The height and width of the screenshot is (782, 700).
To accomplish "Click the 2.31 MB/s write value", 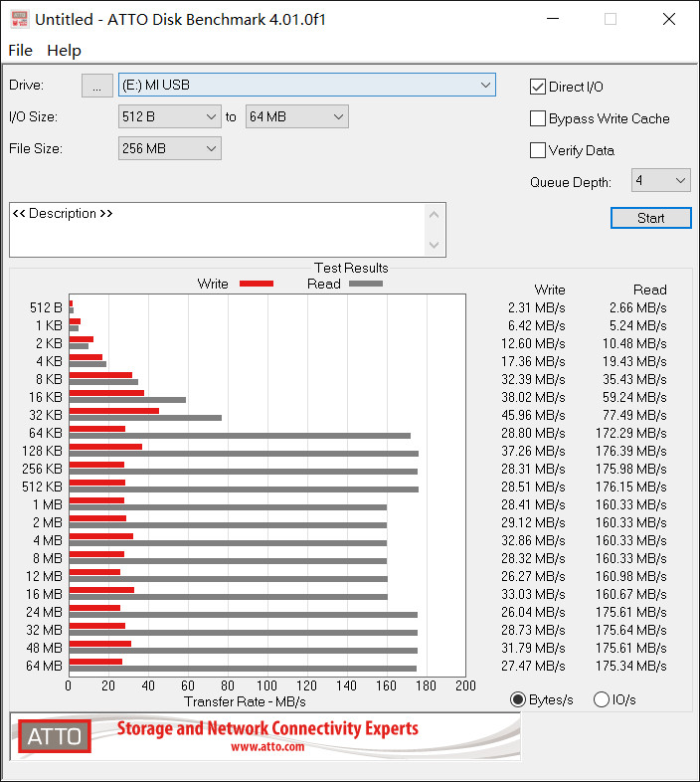I will click(537, 307).
